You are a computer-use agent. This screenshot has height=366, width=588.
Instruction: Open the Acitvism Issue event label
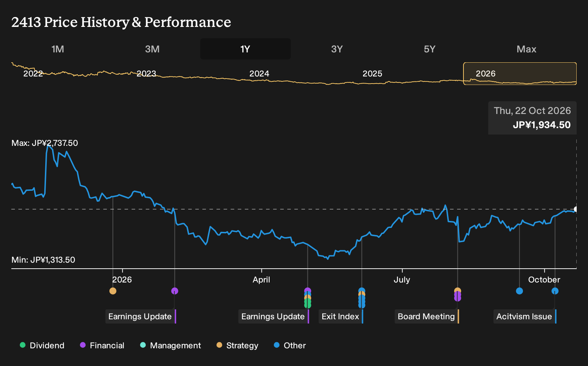pos(525,316)
